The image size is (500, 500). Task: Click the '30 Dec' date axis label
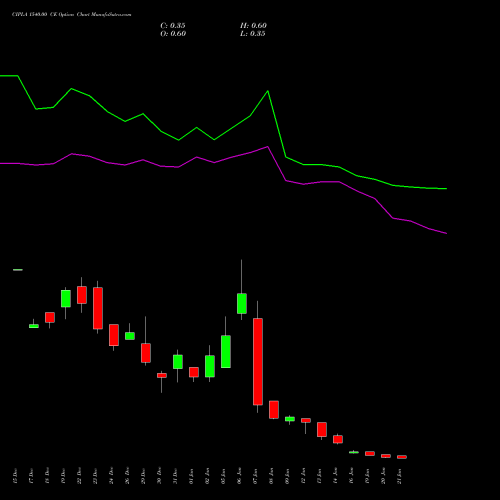pos(159,476)
